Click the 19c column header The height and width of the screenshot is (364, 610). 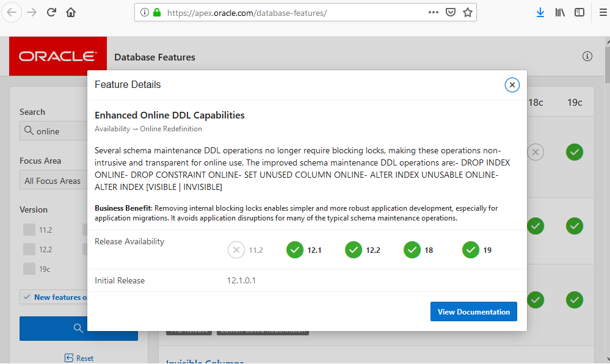click(x=575, y=103)
